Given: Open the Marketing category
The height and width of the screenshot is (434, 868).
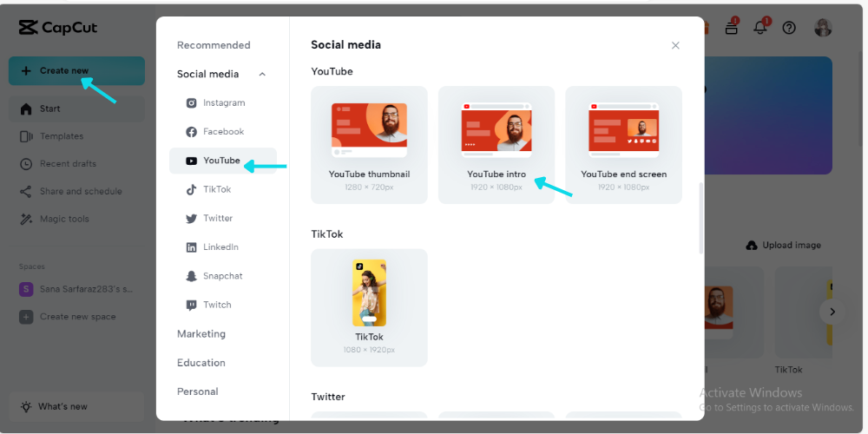Looking at the screenshot, I should pyautogui.click(x=201, y=334).
